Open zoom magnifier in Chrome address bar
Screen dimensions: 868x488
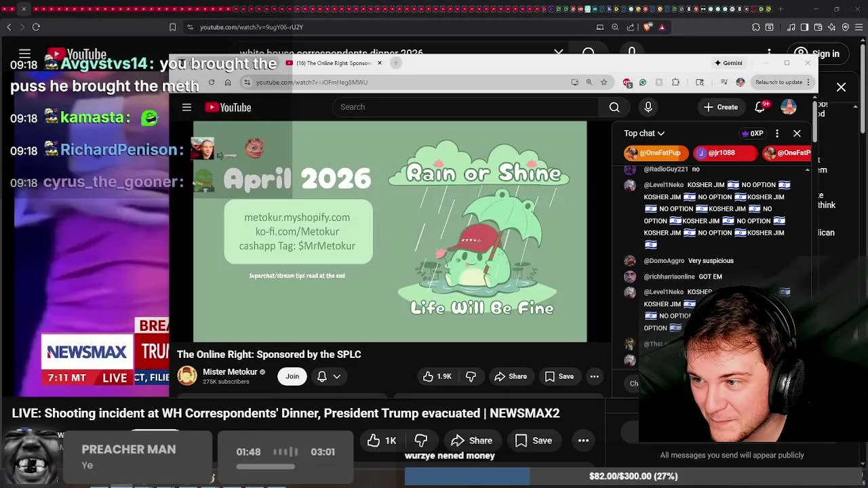tap(589, 82)
